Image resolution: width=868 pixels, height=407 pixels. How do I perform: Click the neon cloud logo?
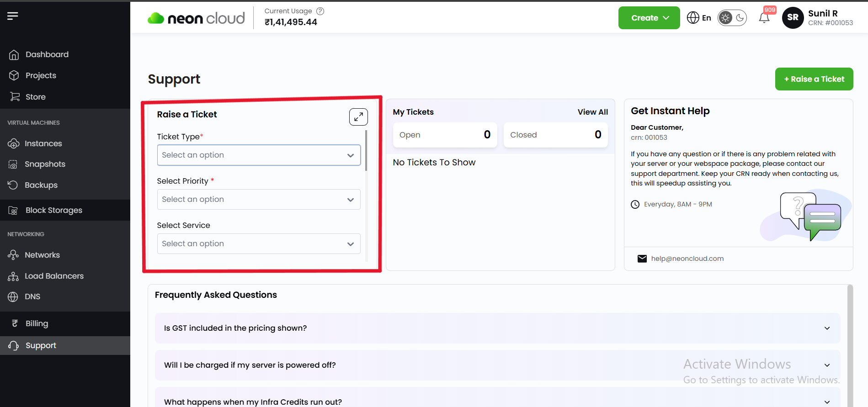pos(196,18)
